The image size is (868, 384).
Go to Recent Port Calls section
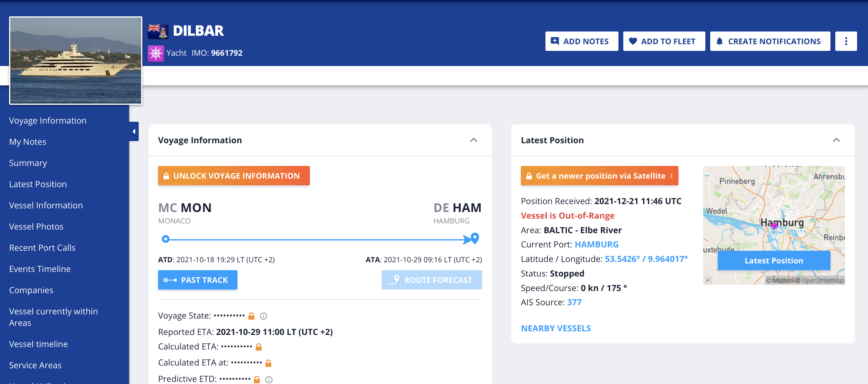[42, 248]
